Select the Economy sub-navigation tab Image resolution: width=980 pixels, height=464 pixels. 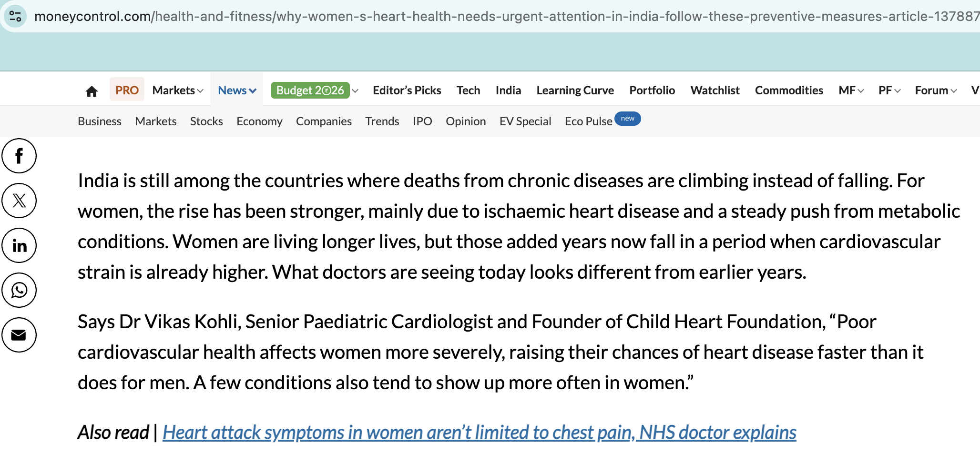259,121
